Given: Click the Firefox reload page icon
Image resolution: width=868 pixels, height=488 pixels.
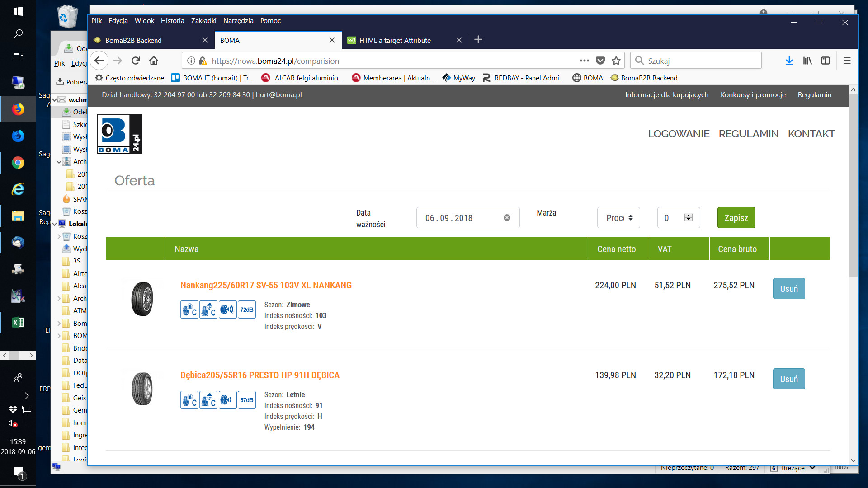Looking at the screenshot, I should [136, 61].
